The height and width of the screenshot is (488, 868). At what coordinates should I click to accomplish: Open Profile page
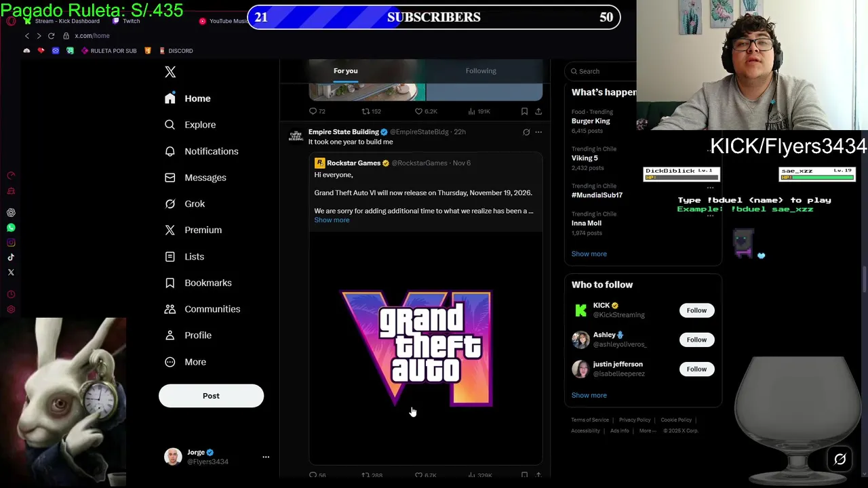pyautogui.click(x=188, y=335)
